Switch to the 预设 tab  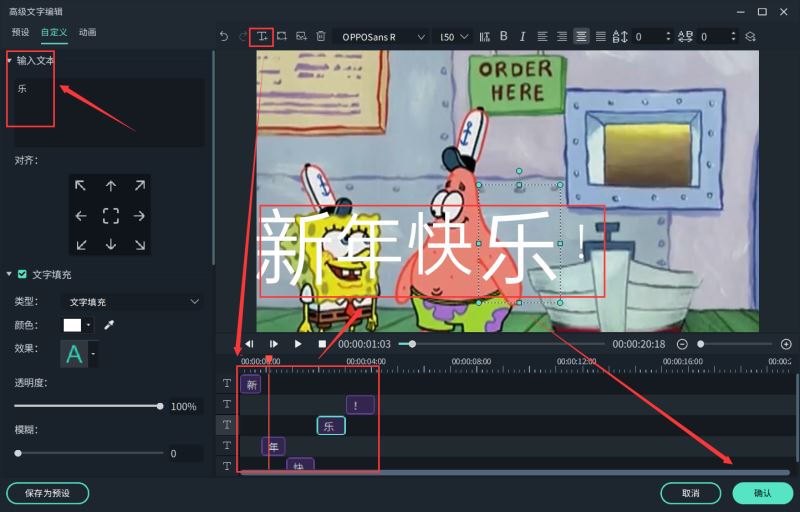[x=20, y=32]
